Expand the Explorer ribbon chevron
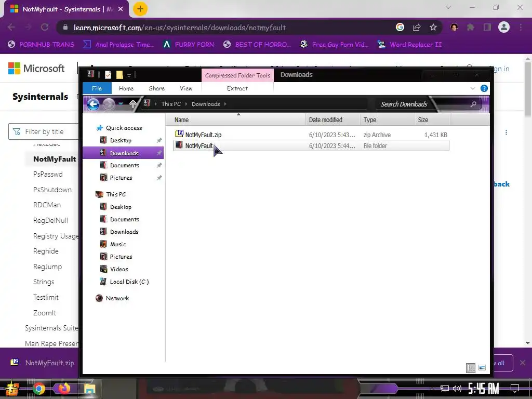 [x=473, y=88]
